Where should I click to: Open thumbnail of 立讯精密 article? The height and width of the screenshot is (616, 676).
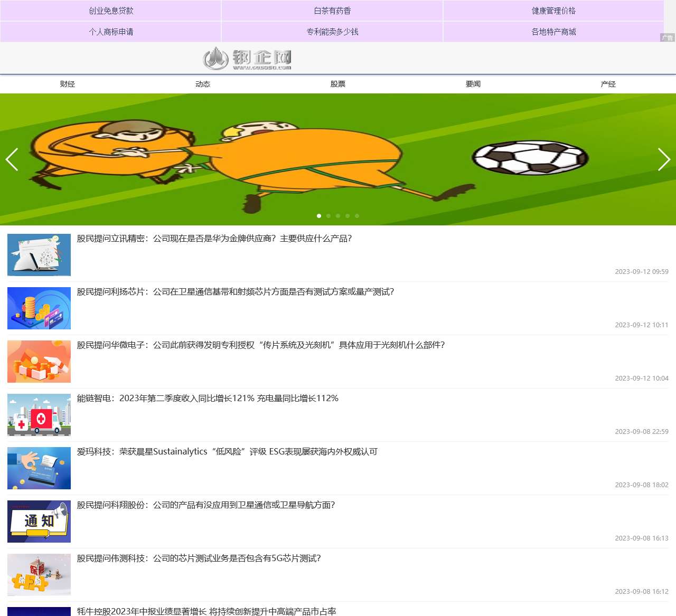[39, 255]
